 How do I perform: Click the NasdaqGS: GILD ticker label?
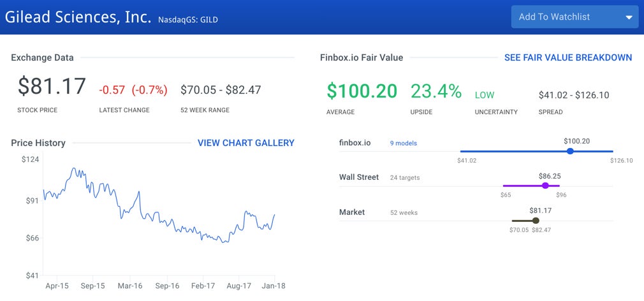click(x=188, y=20)
